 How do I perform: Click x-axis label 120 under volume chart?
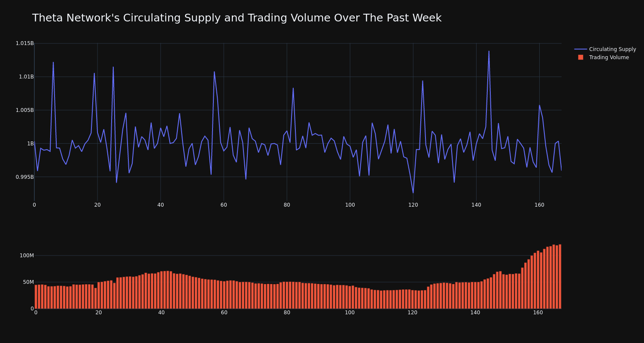point(413,313)
